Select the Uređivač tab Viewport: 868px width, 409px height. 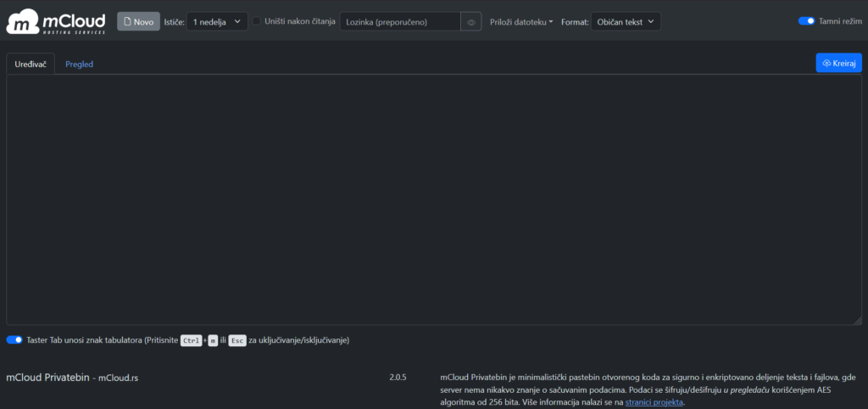click(31, 64)
